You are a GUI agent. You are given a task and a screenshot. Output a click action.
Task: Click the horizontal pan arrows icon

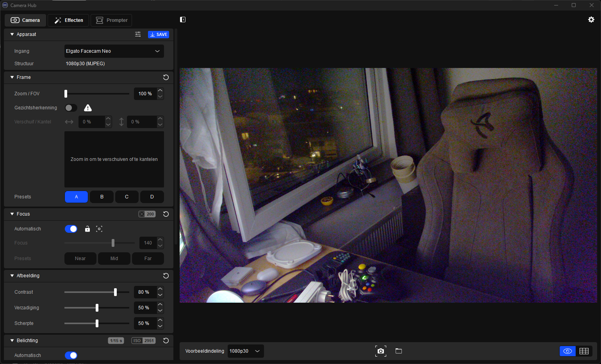tap(69, 122)
